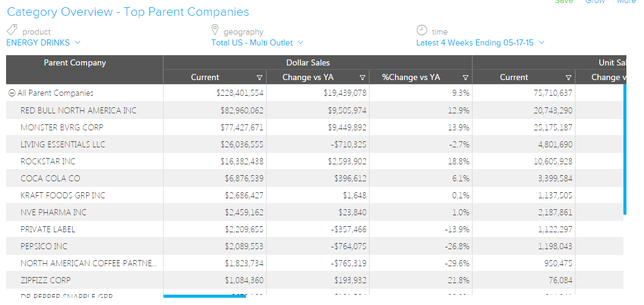Open filter on Dollar Sales Current column

259,77
